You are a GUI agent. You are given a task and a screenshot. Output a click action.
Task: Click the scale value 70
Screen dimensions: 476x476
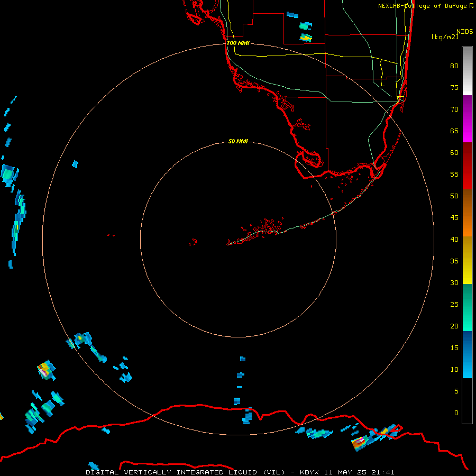[x=454, y=109]
